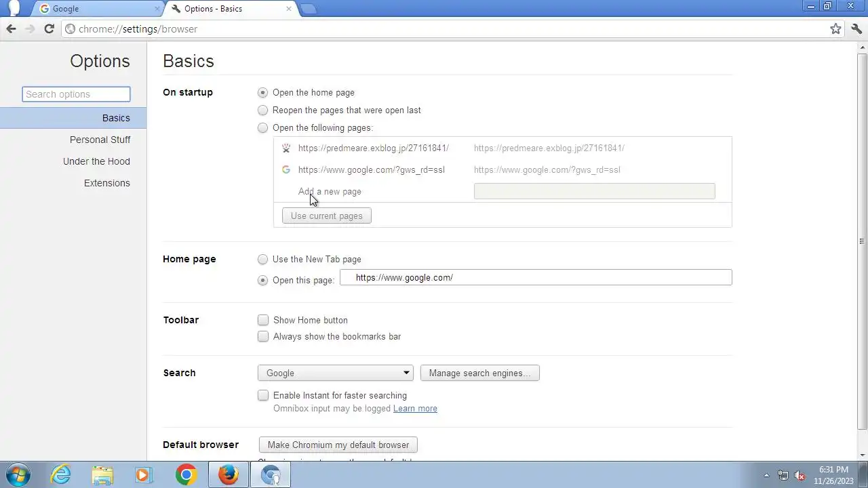
Task: Launch Google Chrome from the taskbar
Action: coord(186,474)
